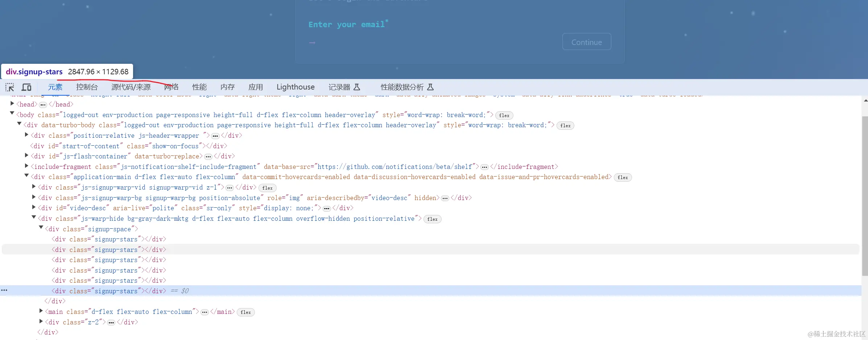Expand the video-desc div
The width and height of the screenshot is (868, 340).
point(34,207)
